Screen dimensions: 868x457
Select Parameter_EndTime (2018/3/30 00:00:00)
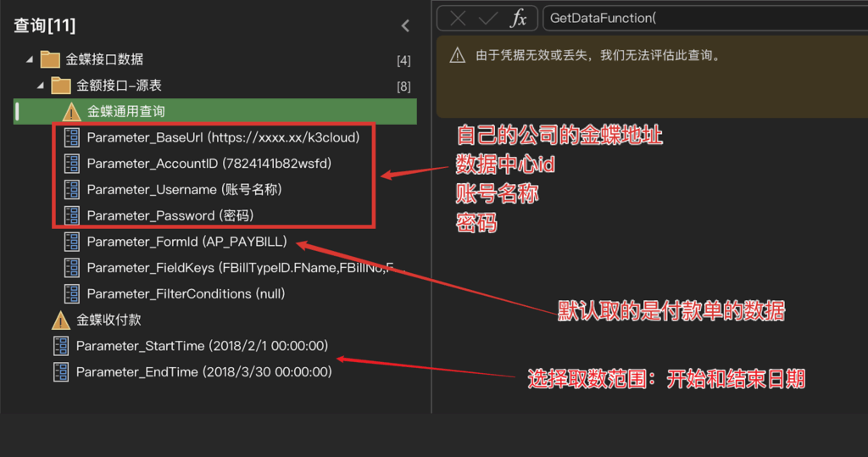pyautogui.click(x=203, y=371)
